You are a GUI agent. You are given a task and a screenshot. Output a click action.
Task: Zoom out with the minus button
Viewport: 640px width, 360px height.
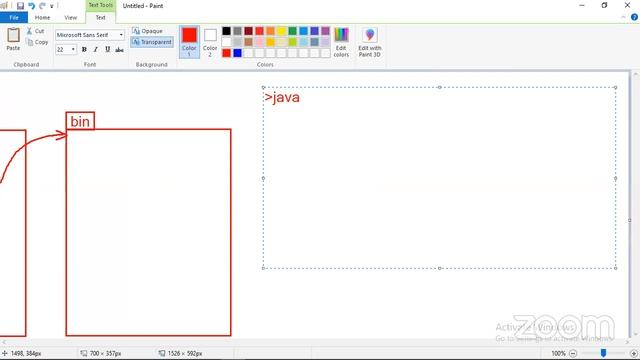pos(573,353)
